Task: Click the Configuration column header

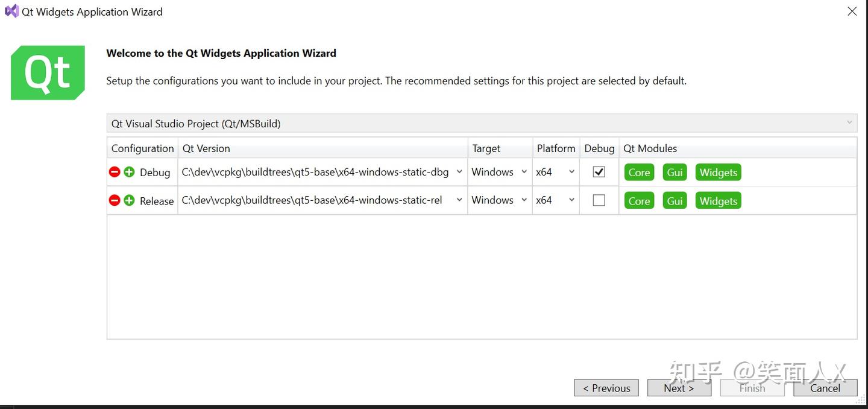Action: [142, 148]
